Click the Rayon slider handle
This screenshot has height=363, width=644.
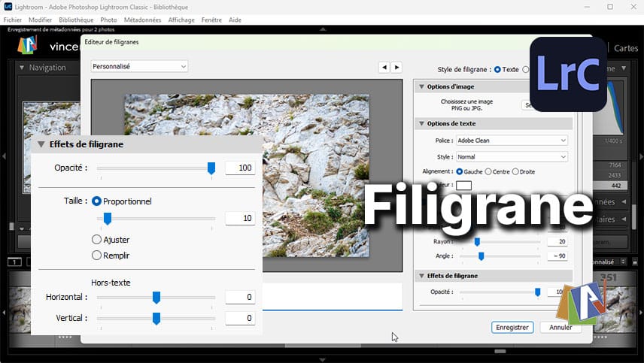pyautogui.click(x=477, y=242)
